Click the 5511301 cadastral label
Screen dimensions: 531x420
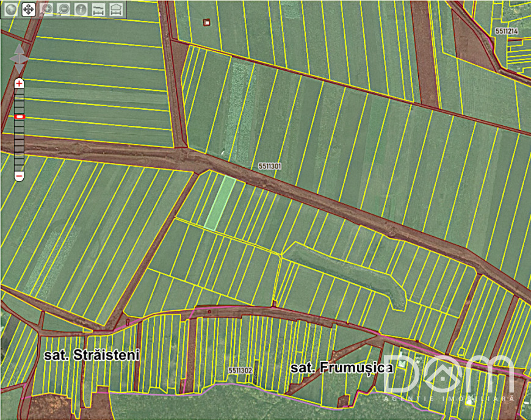[269, 165]
